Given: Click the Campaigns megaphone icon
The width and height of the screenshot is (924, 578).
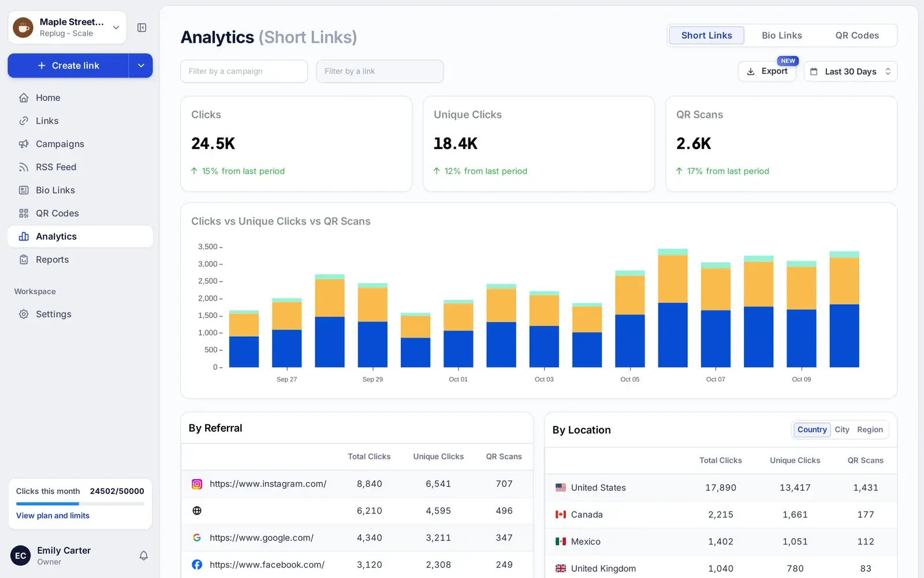Looking at the screenshot, I should (x=24, y=144).
